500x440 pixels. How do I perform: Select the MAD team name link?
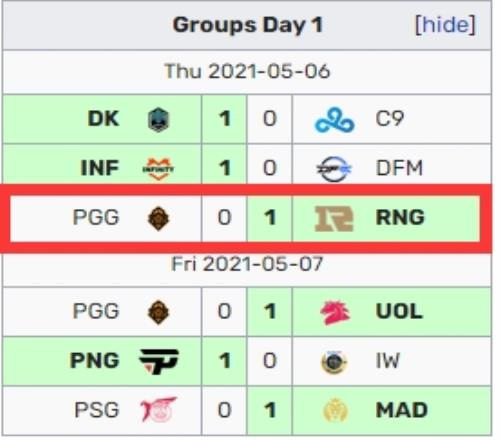[x=402, y=410]
